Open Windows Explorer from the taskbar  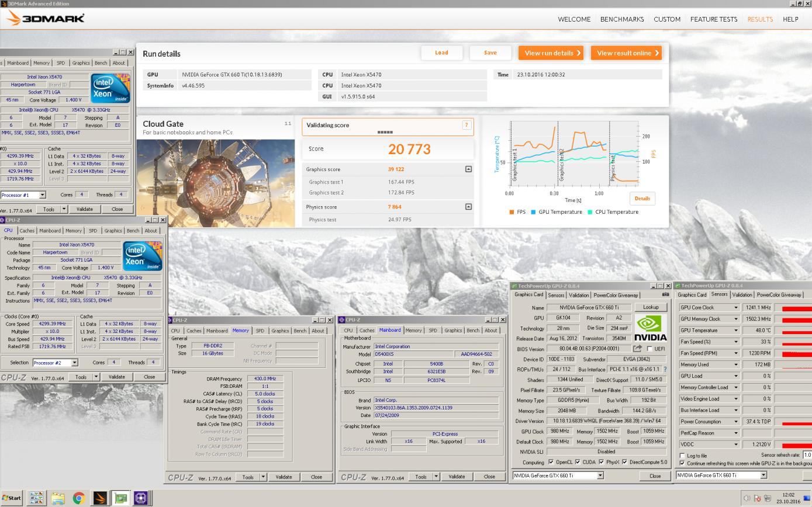(57, 498)
